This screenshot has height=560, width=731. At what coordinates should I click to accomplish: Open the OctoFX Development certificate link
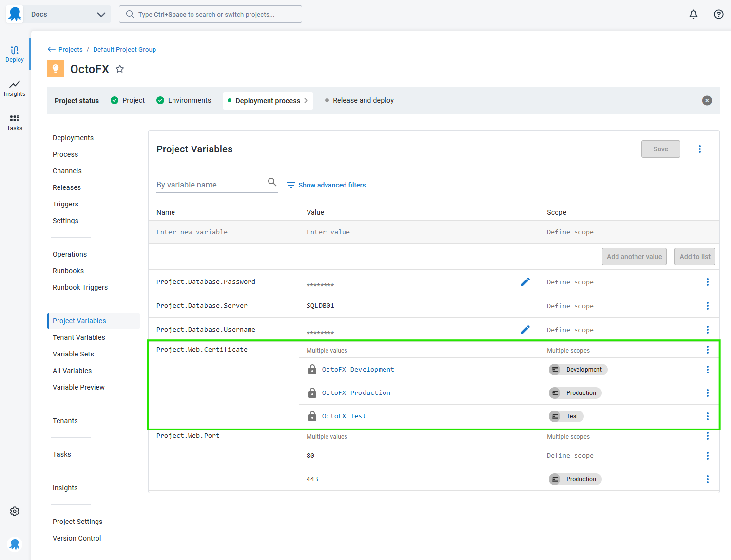358,370
